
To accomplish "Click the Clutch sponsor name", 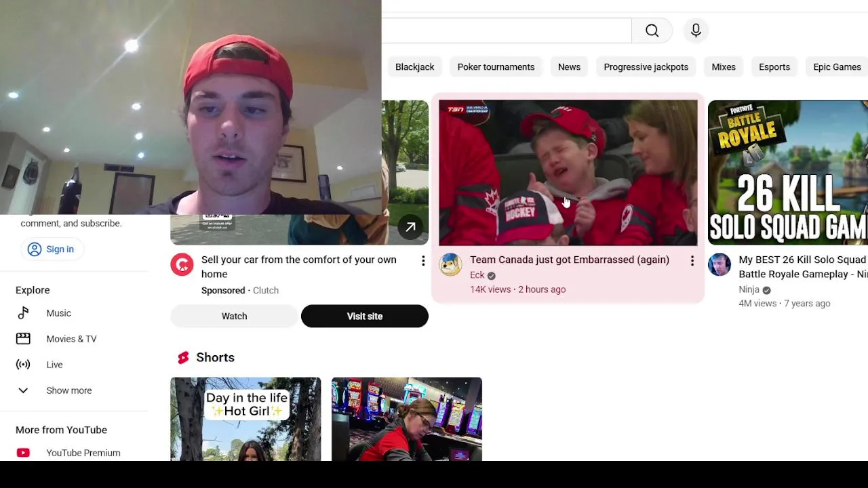I will tap(266, 290).
